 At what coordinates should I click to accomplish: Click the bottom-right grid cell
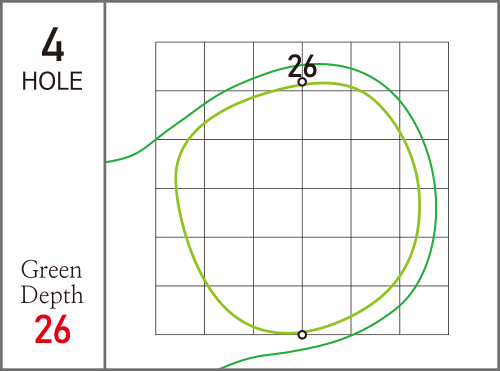(x=424, y=310)
